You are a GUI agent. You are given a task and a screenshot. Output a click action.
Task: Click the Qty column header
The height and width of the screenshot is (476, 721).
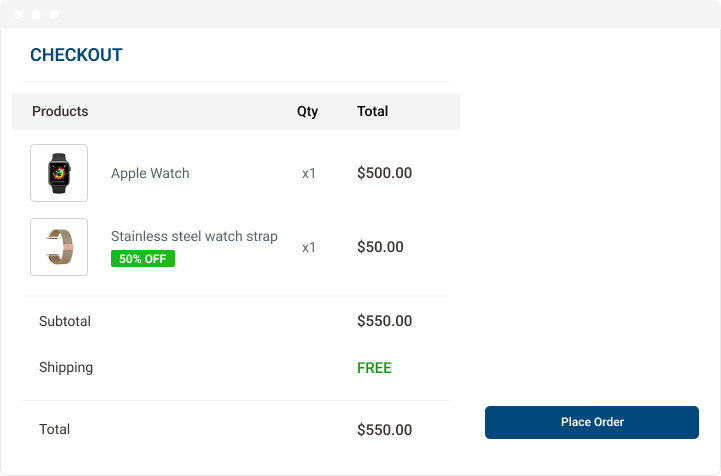pos(307,111)
